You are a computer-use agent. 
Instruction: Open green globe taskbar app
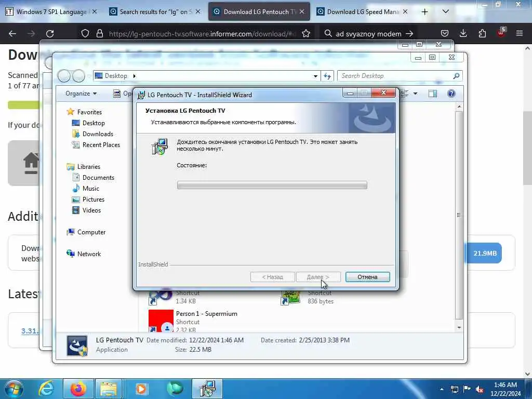click(x=175, y=389)
